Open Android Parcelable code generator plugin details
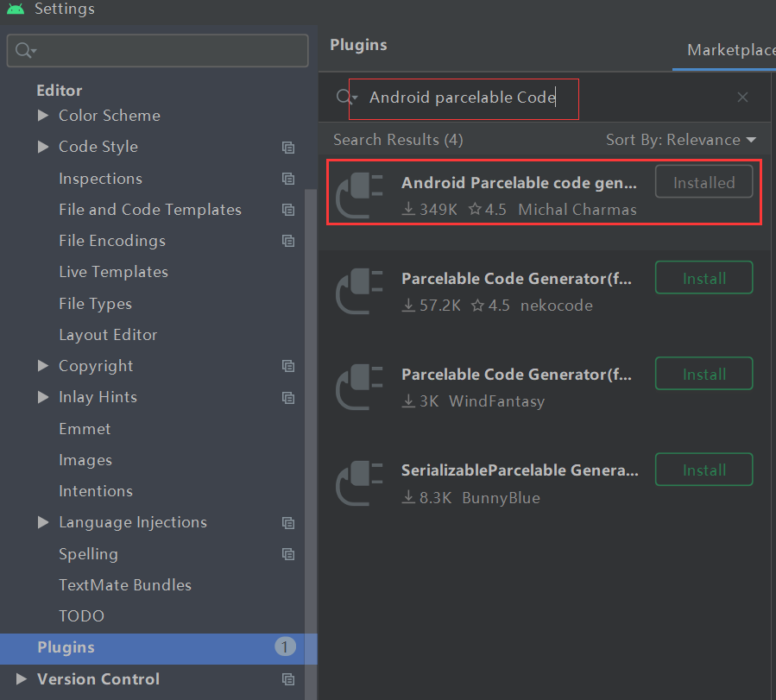776x700 pixels. pos(519,182)
